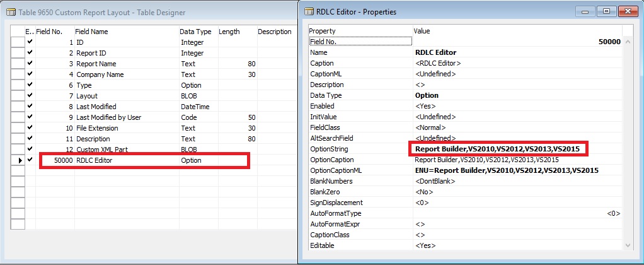Click the OptionCaptionML property value

[507, 170]
